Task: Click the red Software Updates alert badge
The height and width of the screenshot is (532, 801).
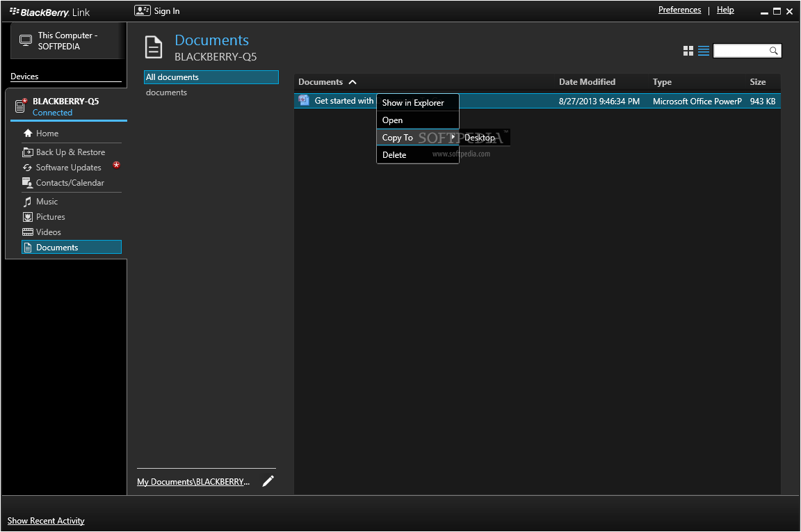Action: click(x=117, y=165)
